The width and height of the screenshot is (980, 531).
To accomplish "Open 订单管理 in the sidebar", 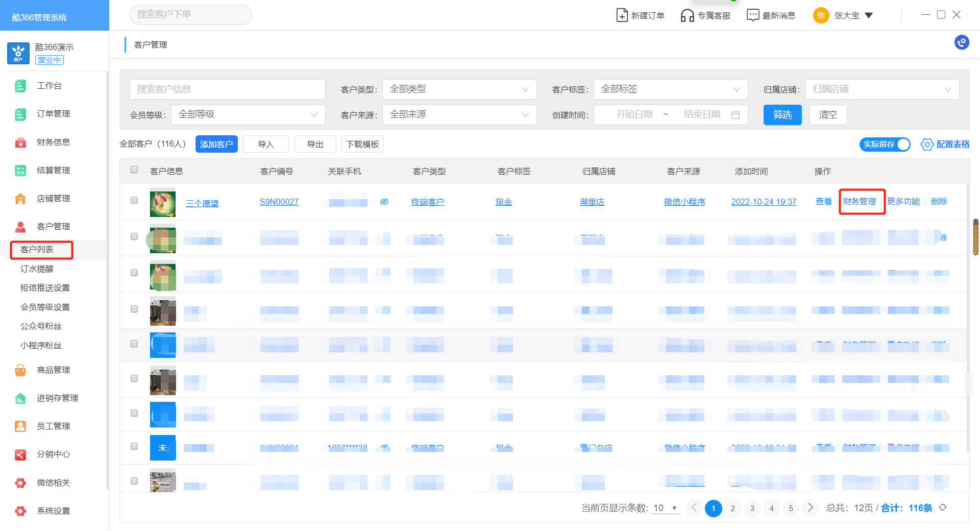I will [53, 114].
